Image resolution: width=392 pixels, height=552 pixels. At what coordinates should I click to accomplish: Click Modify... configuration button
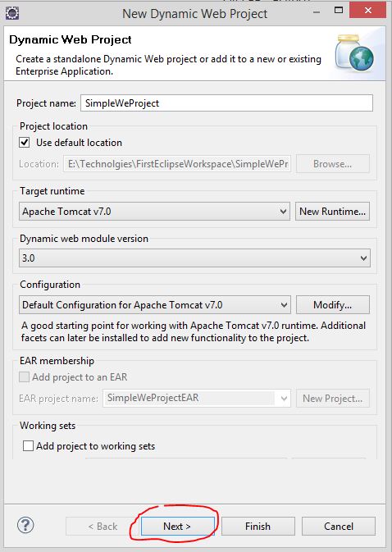click(x=333, y=304)
